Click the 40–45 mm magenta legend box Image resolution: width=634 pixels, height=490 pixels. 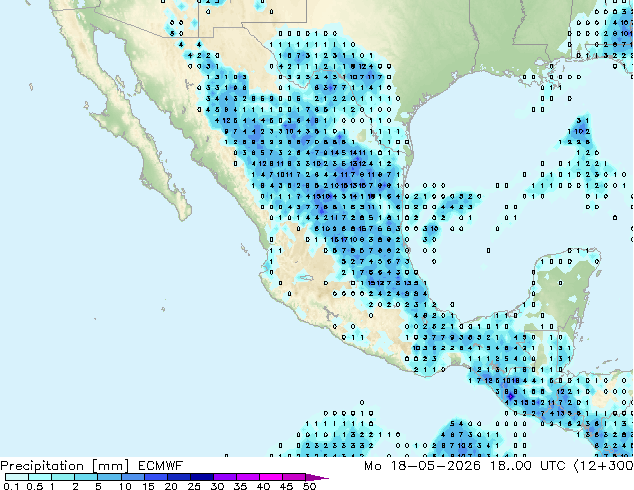271,477
